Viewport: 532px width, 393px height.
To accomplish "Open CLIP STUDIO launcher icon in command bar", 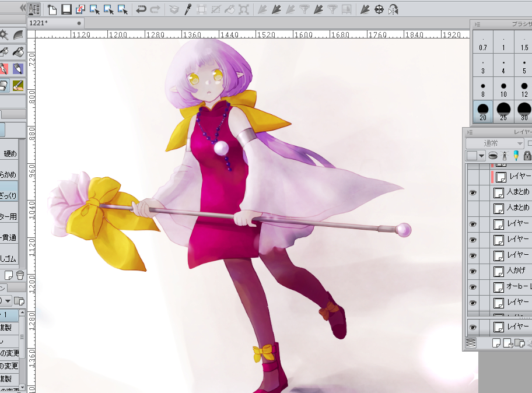I will [34, 9].
